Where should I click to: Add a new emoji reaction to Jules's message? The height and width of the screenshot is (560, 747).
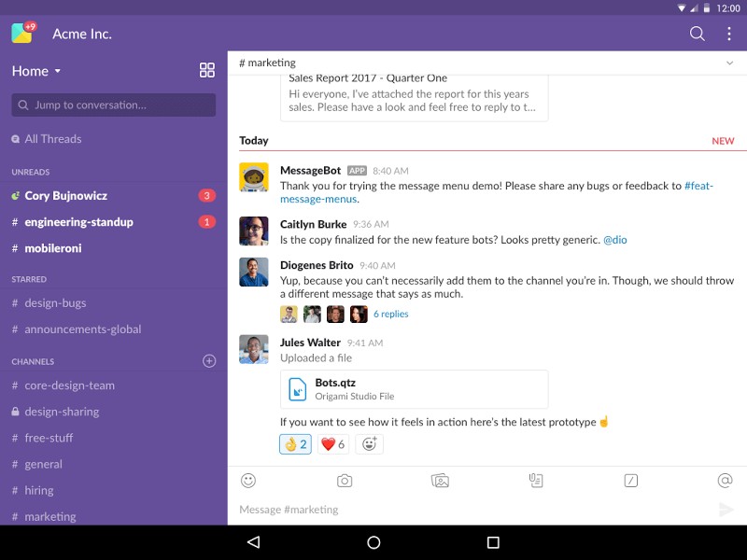370,444
